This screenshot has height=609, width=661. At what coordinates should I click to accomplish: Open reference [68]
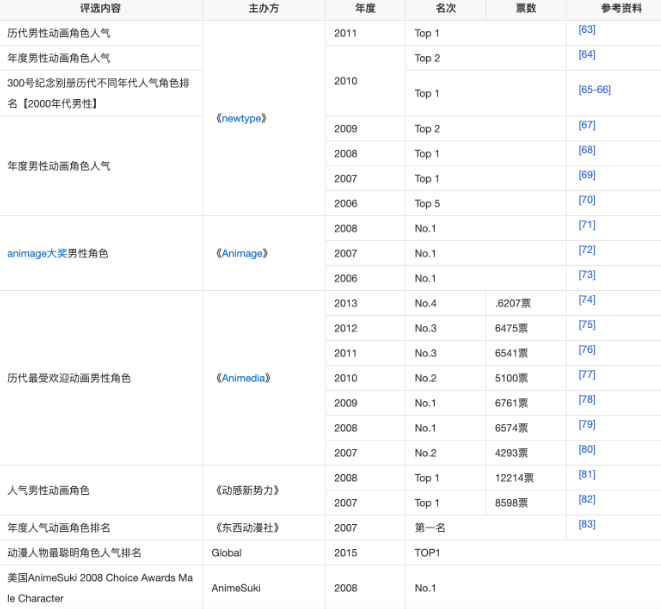click(587, 150)
